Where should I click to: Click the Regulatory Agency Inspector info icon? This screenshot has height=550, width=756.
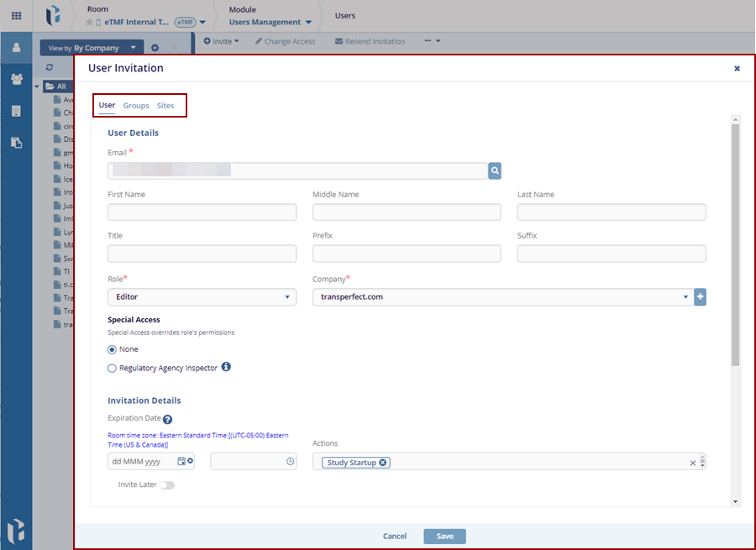coord(226,367)
